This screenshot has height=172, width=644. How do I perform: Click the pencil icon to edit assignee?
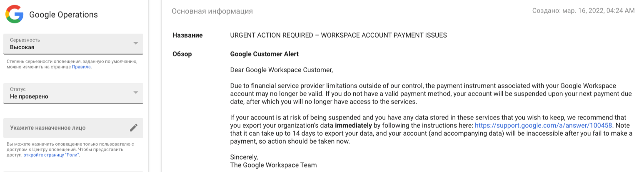pos(133,128)
